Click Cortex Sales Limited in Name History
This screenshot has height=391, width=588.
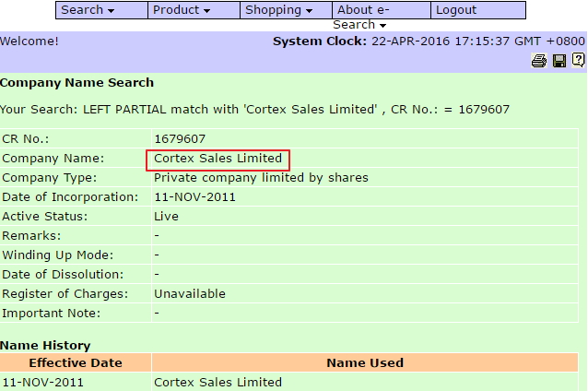pos(218,383)
